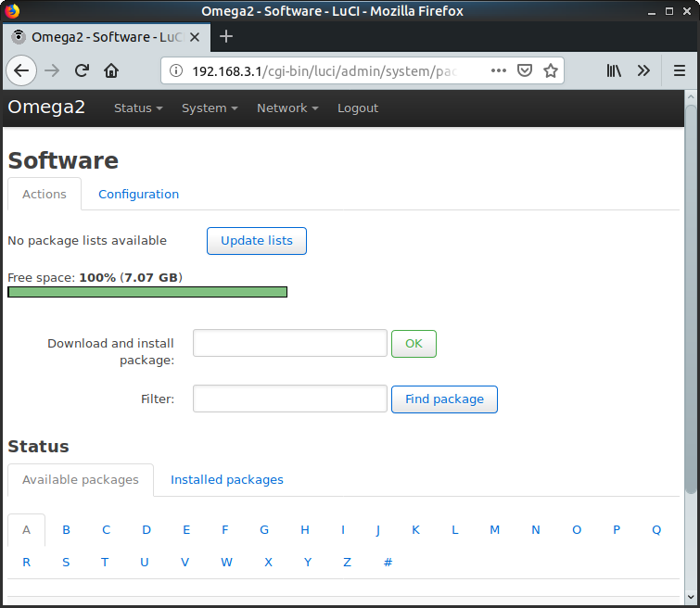Viewport: 700px width, 608px height.
Task: Show packages starting with V
Action: 185,563
